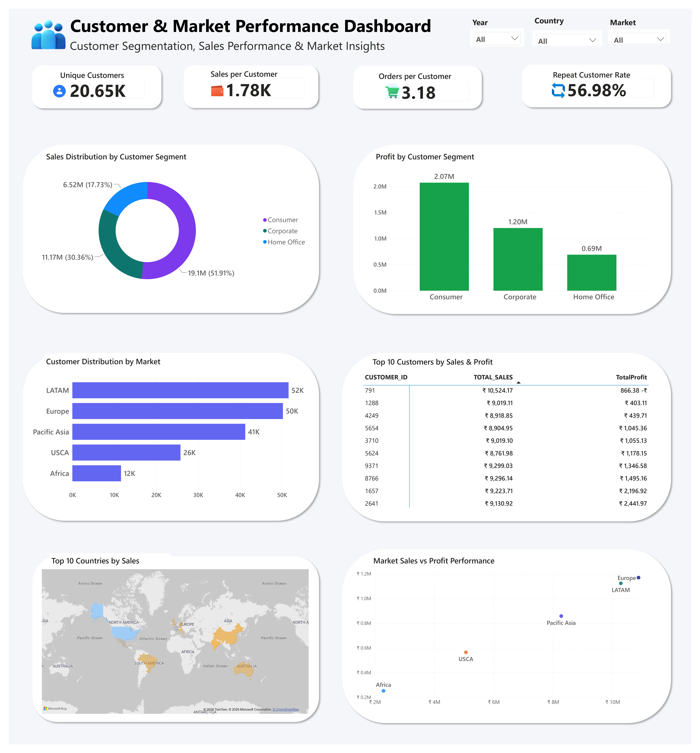The width and height of the screenshot is (700, 753).
Task: Click ₹ 2,196.92 profit cell
Action: (633, 491)
